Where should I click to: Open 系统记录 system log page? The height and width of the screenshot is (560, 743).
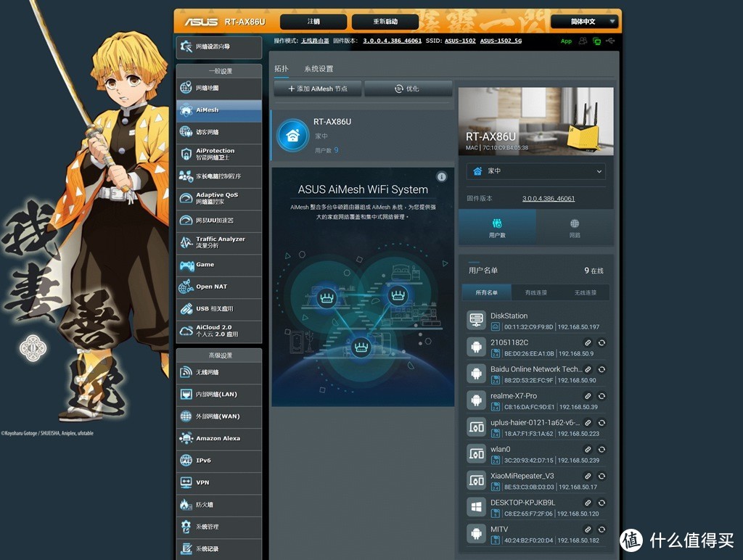(x=219, y=549)
